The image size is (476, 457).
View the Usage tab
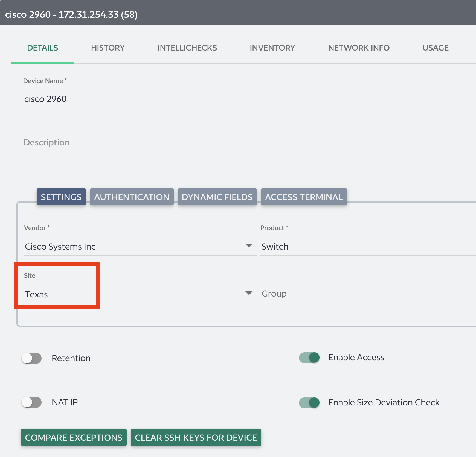pos(435,48)
